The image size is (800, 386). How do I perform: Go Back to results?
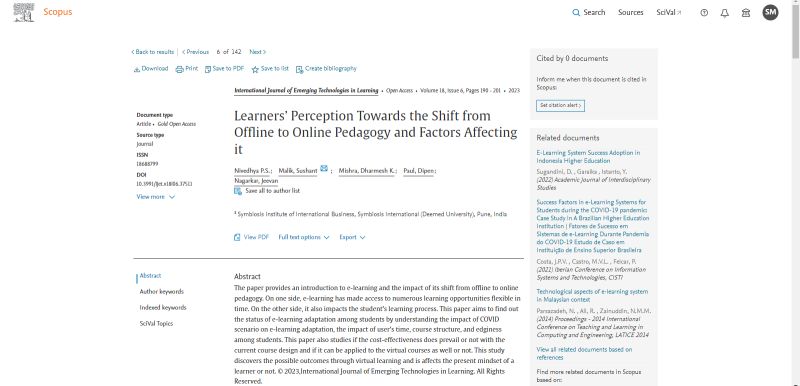153,52
